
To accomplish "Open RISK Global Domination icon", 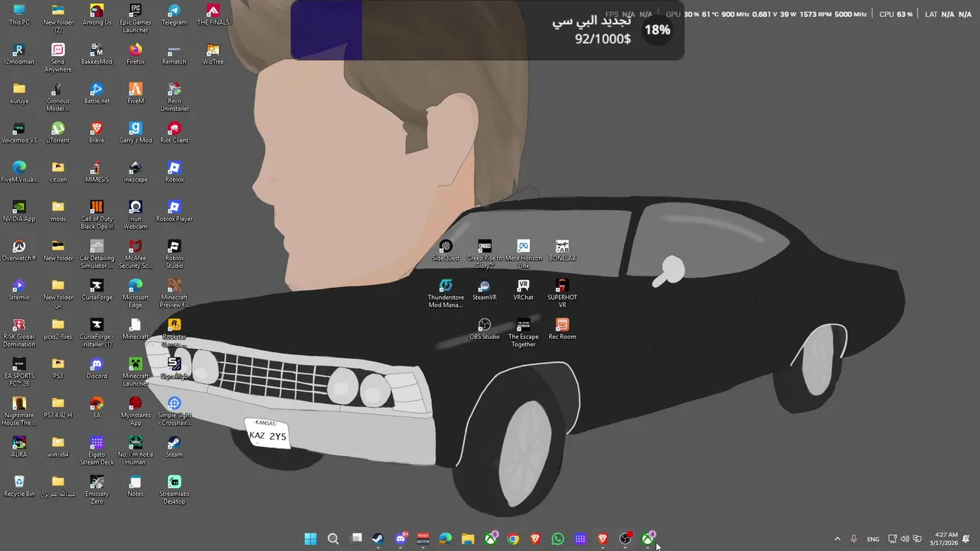I will pos(19,332).
